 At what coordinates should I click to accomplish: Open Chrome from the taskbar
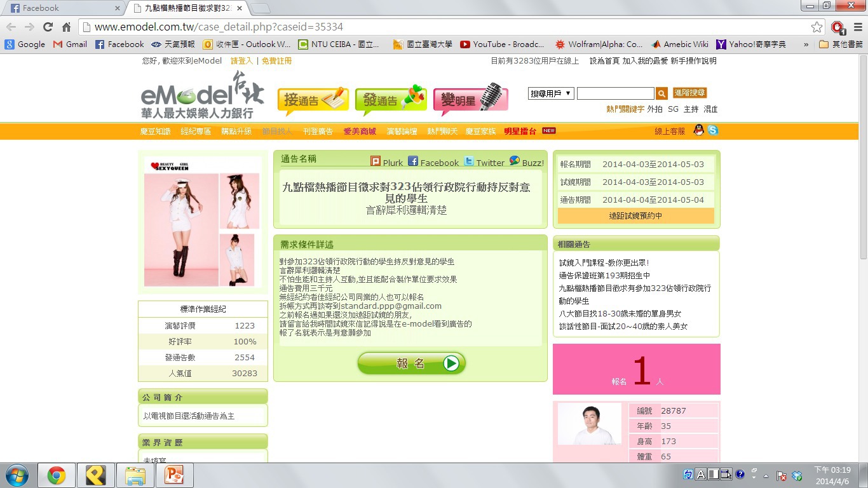[57, 475]
